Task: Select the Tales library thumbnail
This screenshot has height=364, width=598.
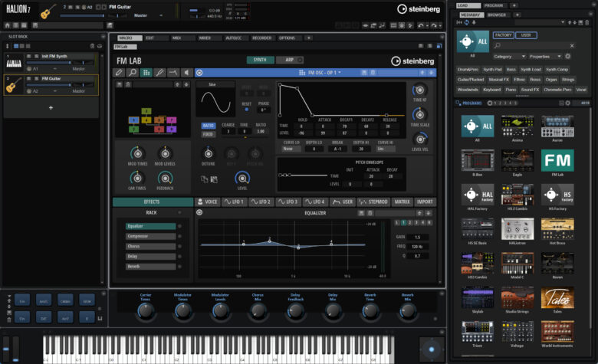Action: (x=557, y=297)
